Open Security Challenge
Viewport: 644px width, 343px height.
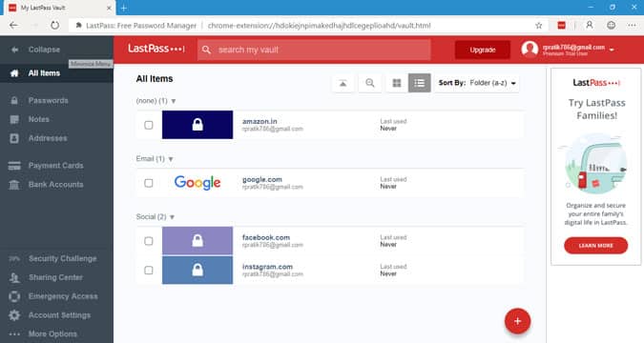pos(62,258)
